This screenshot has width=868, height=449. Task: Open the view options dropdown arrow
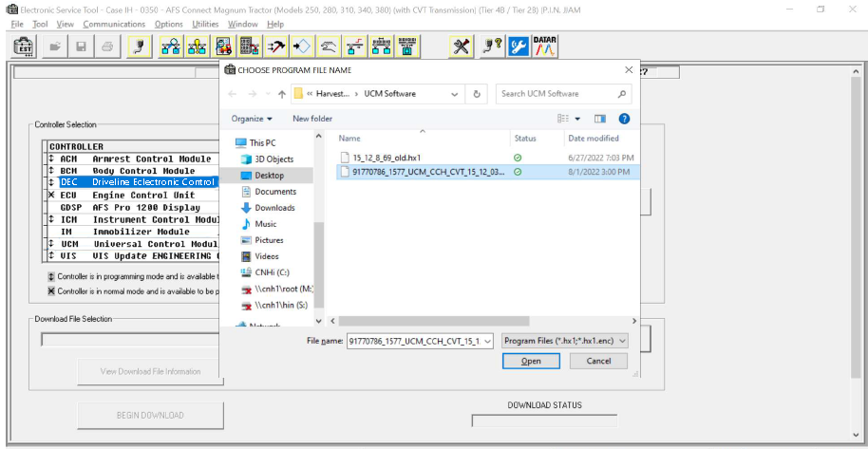point(578,119)
